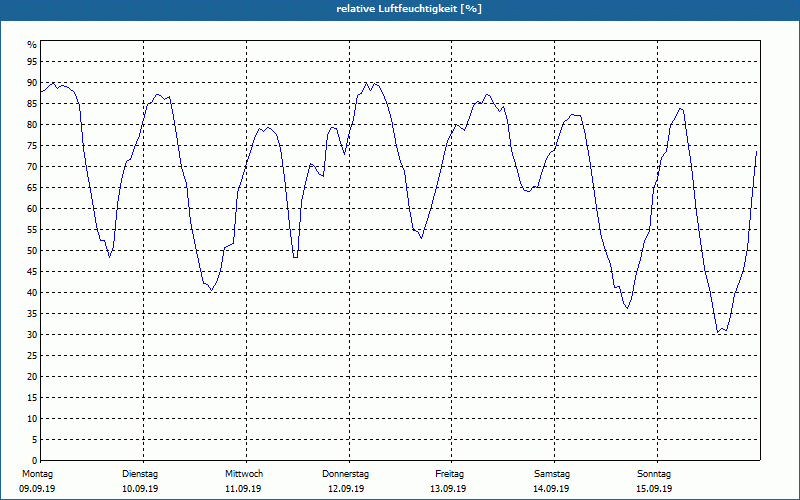
Task: Click the '20' y-axis value
Action: click(32, 377)
